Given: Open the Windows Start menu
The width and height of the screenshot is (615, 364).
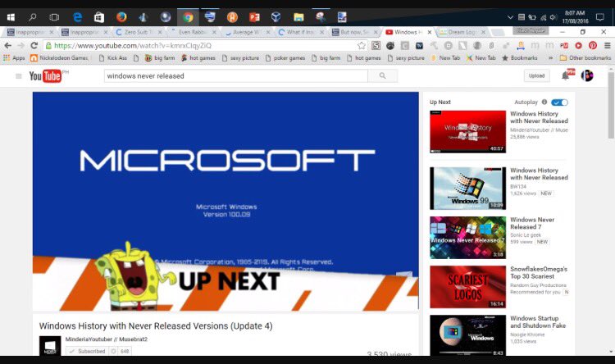Looking at the screenshot, I should point(11,17).
